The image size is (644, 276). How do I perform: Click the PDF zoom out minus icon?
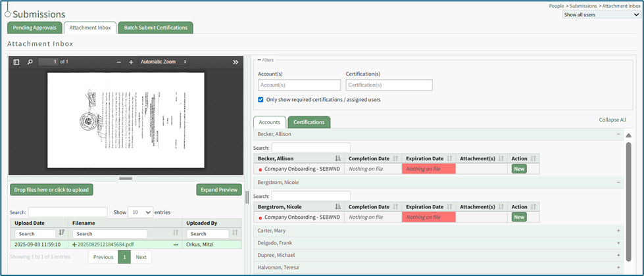click(x=118, y=62)
